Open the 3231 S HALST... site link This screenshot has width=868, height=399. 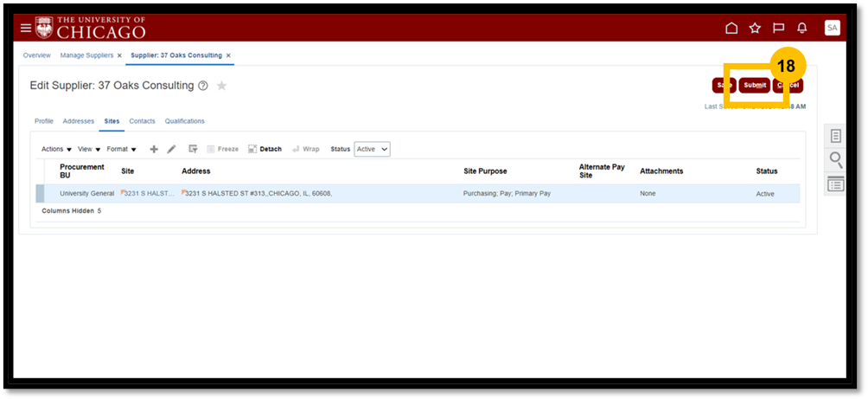[149, 194]
